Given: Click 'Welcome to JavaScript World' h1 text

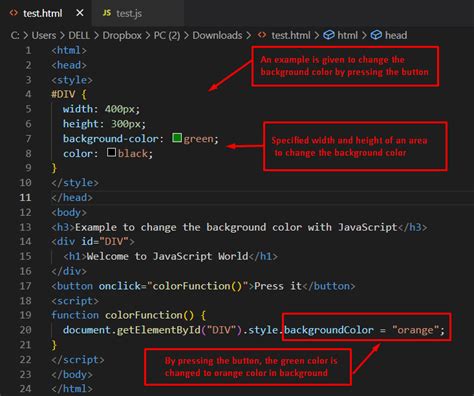Looking at the screenshot, I should [167, 256].
